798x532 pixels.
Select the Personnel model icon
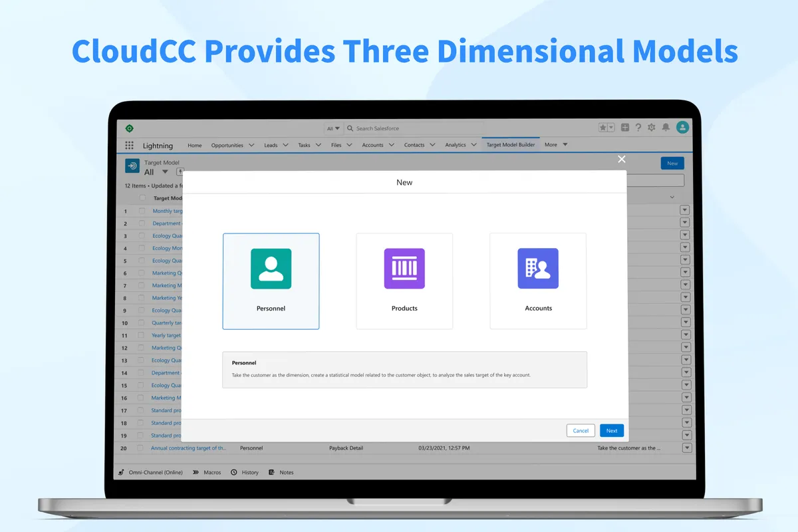[271, 269]
